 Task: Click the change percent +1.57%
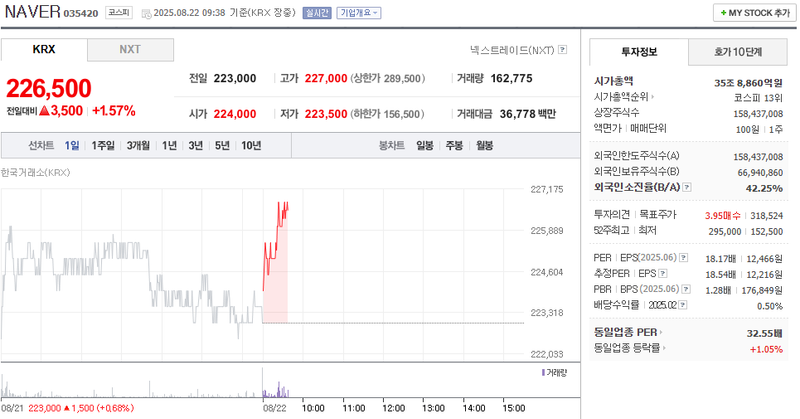(x=114, y=111)
